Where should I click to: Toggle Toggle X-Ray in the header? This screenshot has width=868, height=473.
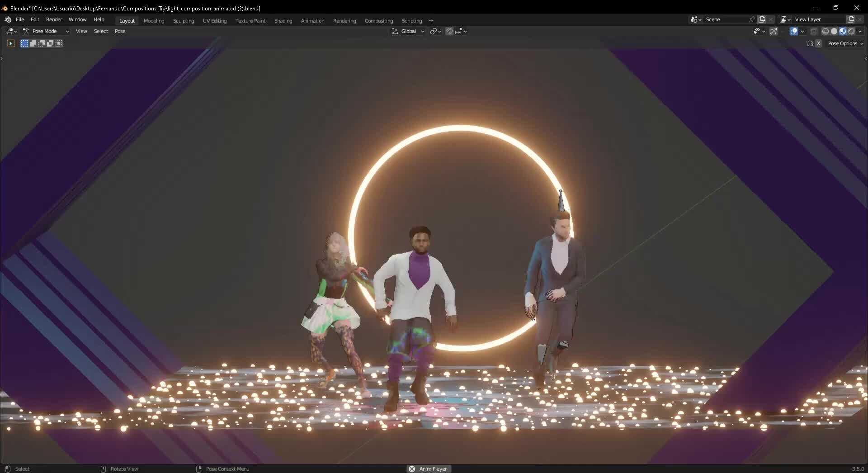click(x=814, y=31)
